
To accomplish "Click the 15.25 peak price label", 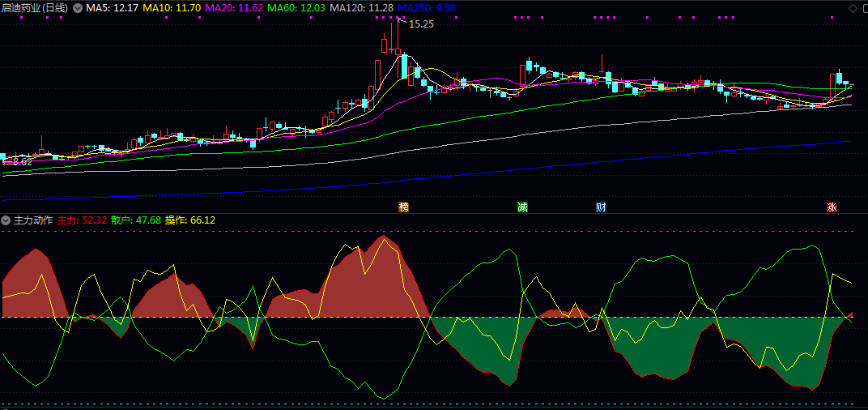I will [x=421, y=24].
